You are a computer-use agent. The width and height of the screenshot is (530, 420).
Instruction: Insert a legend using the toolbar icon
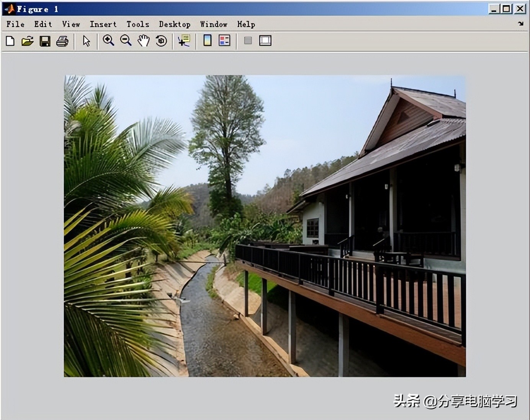224,41
